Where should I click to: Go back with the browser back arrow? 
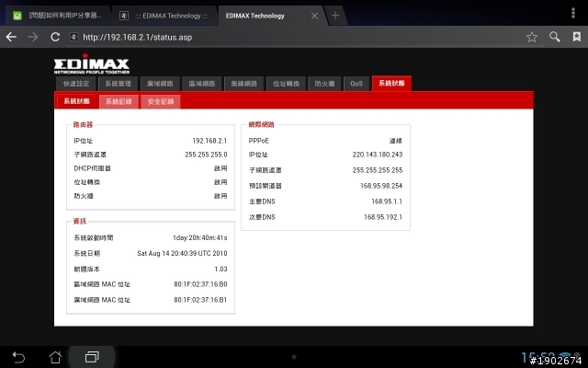coord(11,37)
